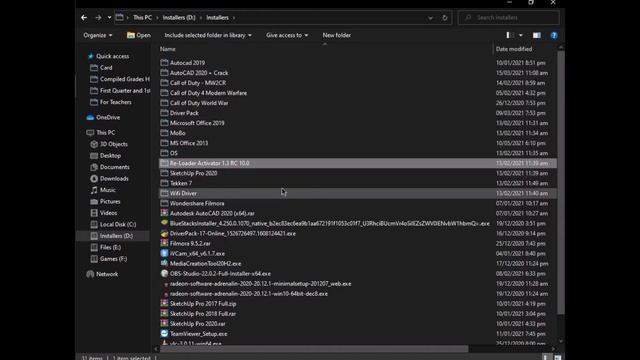This screenshot has height=360, width=640.
Task: Select DriverPack-17-Online exe file
Action: point(233,233)
